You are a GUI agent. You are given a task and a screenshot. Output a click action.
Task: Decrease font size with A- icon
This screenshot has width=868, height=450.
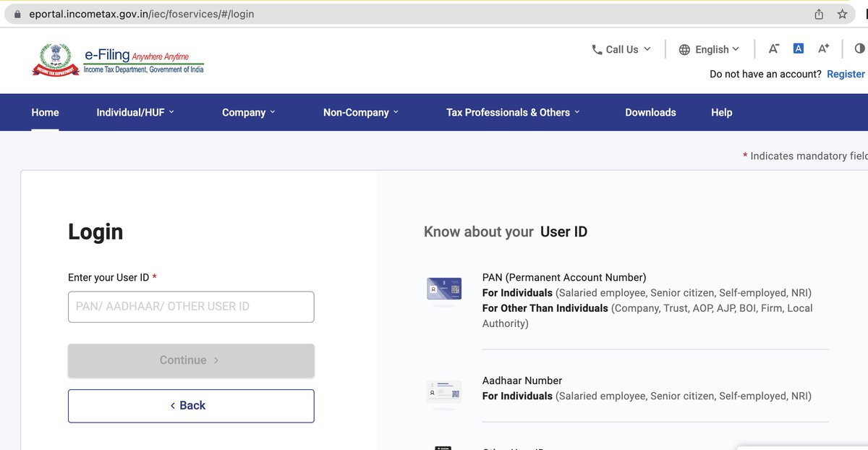pos(773,48)
